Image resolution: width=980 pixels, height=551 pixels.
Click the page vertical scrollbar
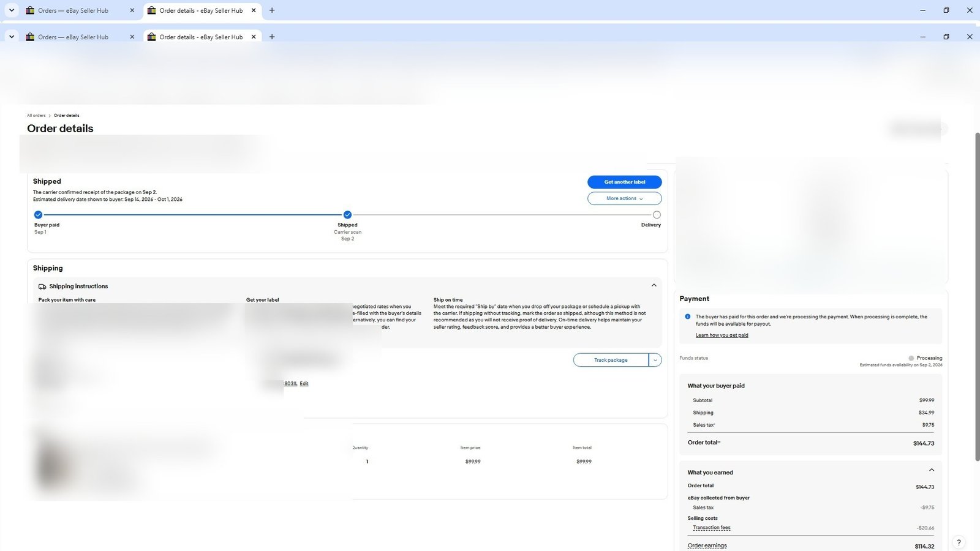[977, 296]
